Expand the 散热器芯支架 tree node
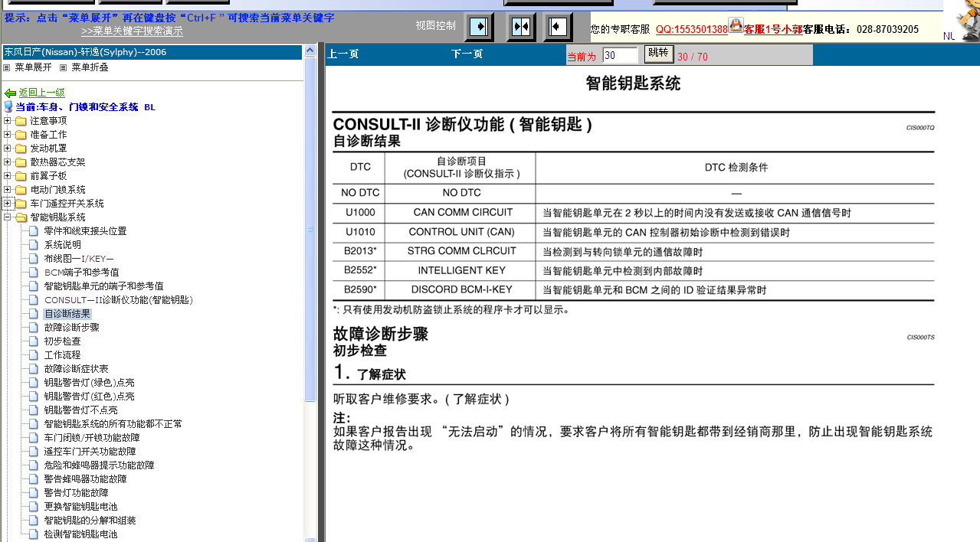 (x=8, y=162)
